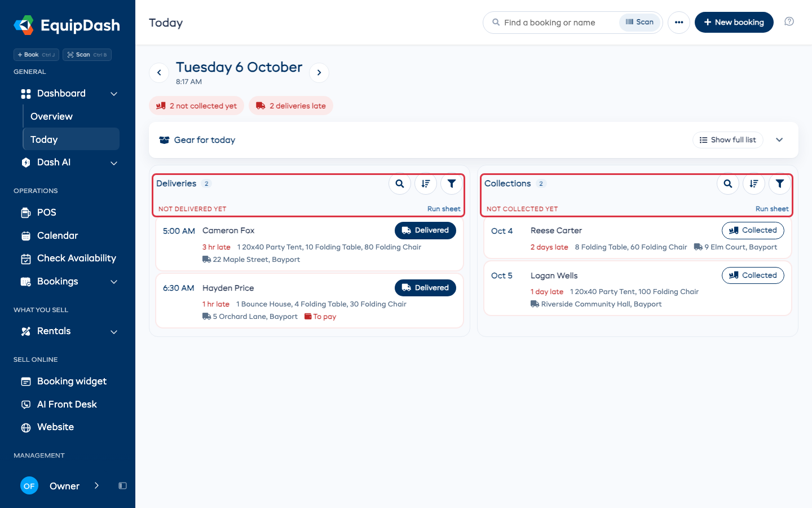Click the New booking button
The width and height of the screenshot is (812, 508).
point(734,23)
